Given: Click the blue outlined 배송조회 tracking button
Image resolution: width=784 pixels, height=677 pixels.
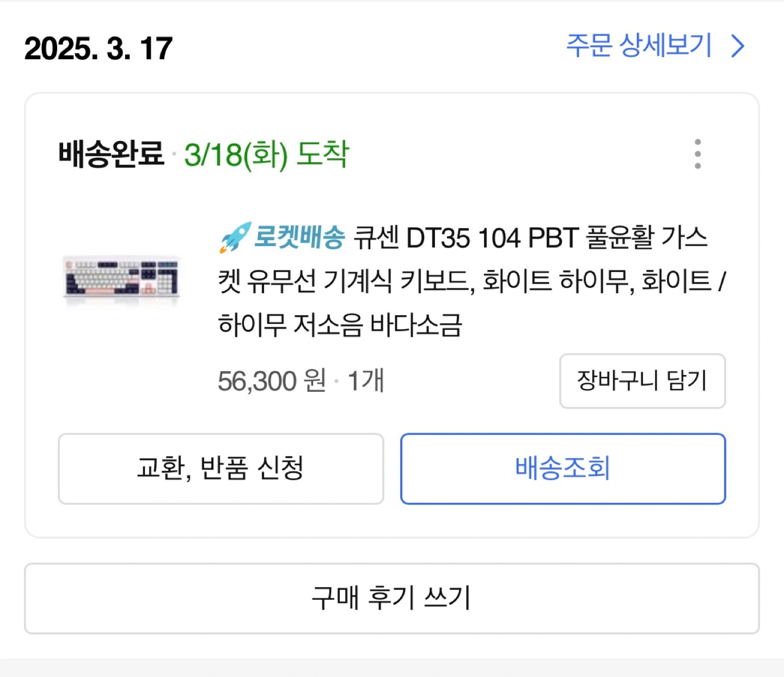Looking at the screenshot, I should coord(563,468).
